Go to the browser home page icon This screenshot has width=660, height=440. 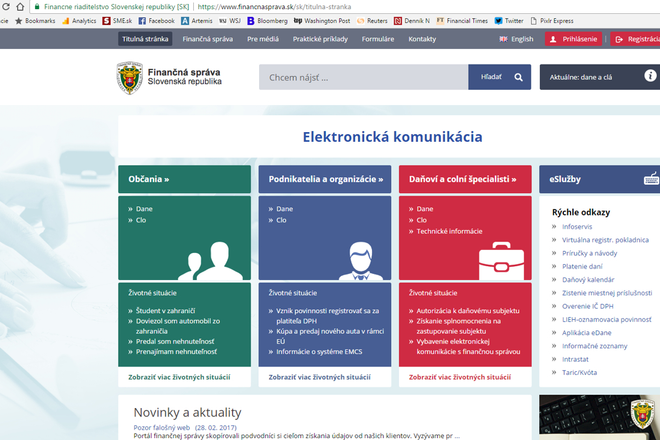click(x=20, y=7)
